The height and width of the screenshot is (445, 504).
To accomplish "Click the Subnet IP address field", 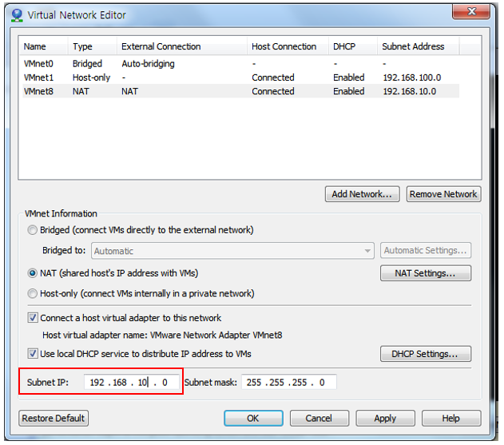I will (131, 383).
